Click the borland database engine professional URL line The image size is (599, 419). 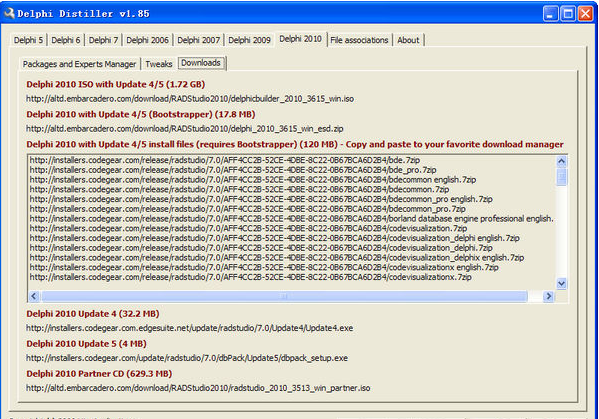[291, 219]
